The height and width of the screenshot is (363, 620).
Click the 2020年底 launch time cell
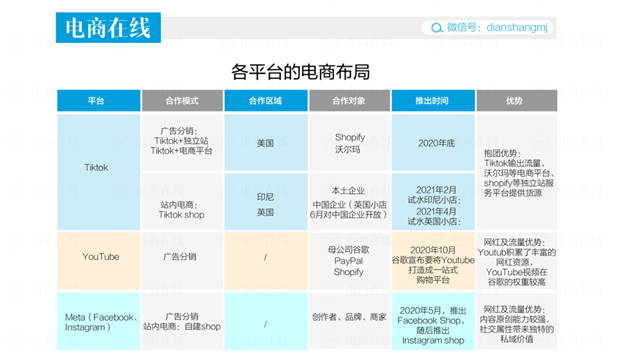[433, 143]
